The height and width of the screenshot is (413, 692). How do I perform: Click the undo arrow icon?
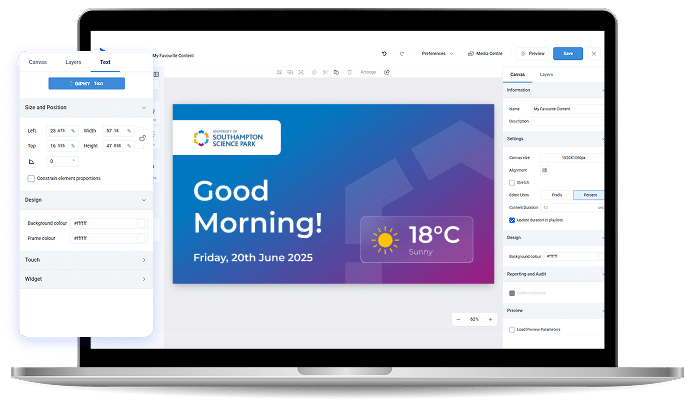[384, 53]
